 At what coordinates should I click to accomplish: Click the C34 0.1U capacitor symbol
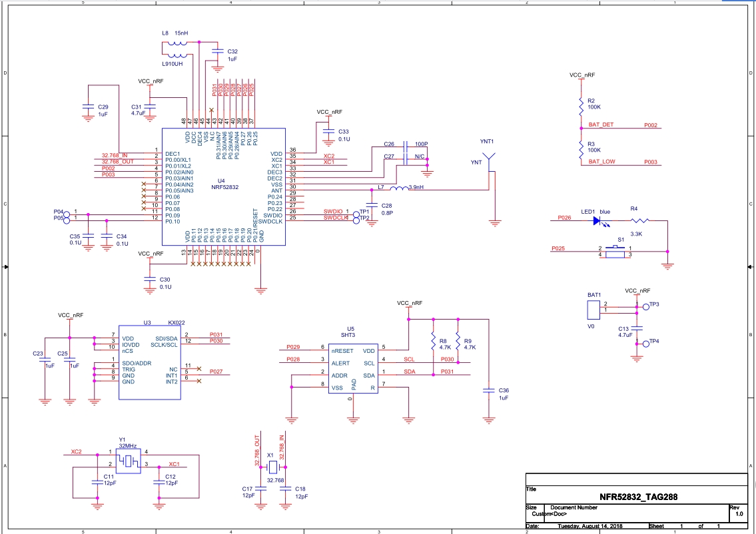coord(107,236)
